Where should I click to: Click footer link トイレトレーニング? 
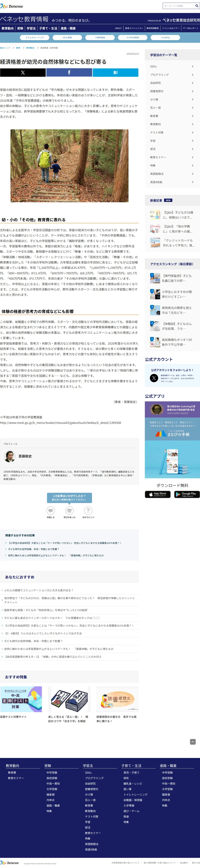coord(135,795)
